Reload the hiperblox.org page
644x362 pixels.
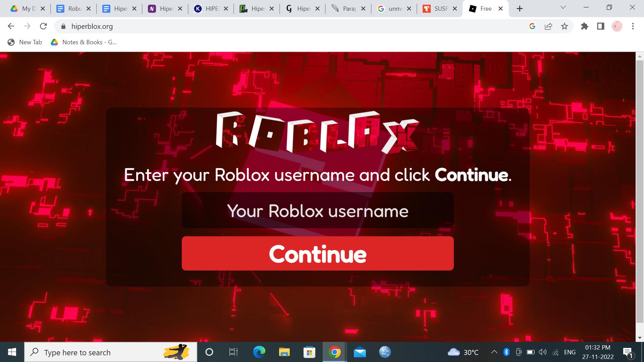[43, 26]
